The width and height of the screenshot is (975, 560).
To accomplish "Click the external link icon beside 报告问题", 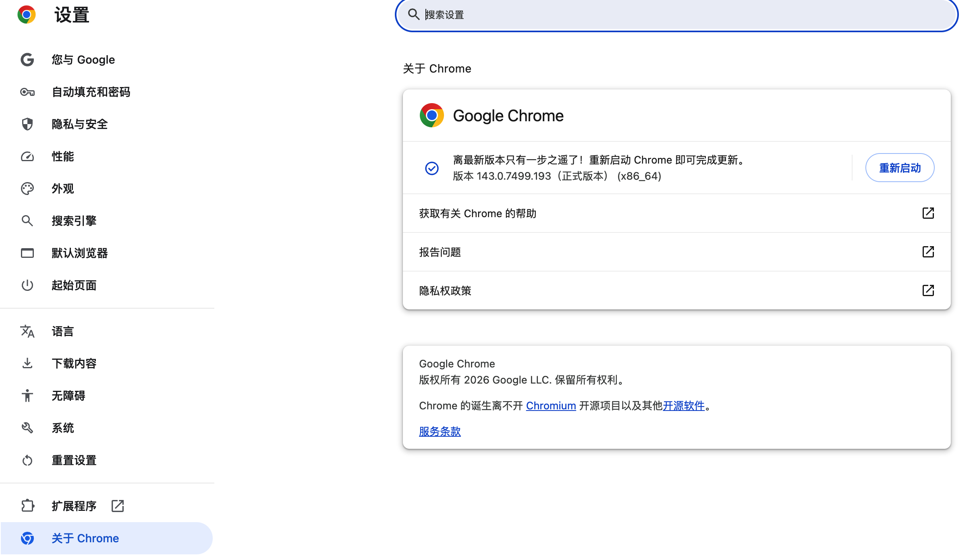I will 928,252.
